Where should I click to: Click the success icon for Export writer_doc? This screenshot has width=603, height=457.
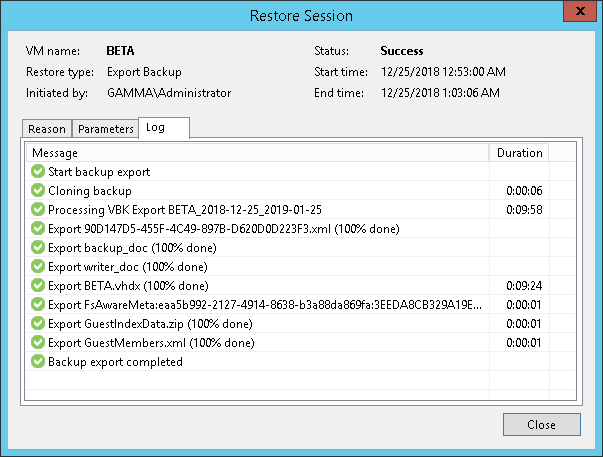(x=38, y=267)
